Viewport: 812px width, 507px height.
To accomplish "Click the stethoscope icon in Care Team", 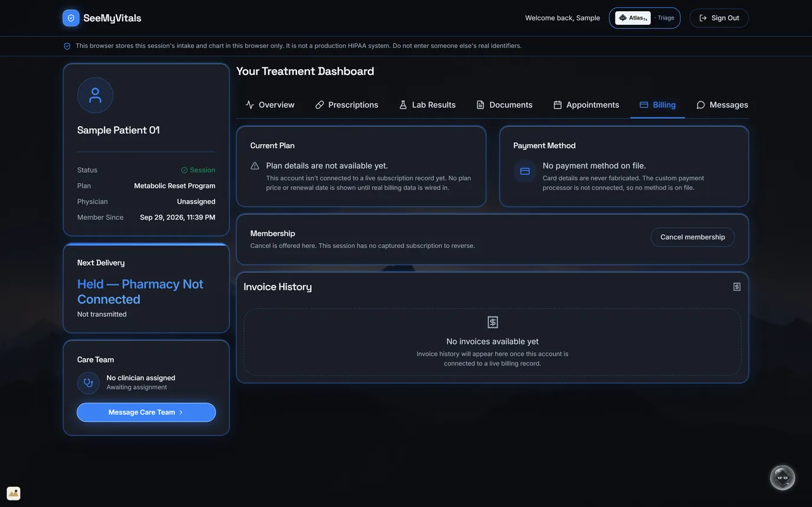I will 89,382.
